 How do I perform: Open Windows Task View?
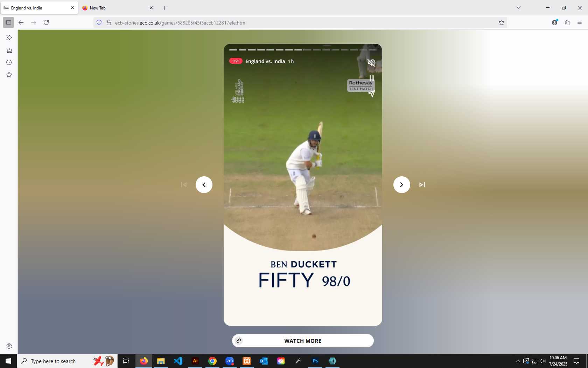tap(126, 361)
